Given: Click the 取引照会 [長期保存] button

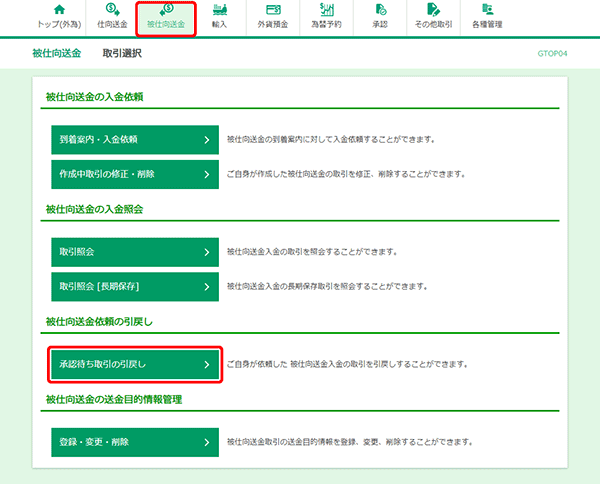Looking at the screenshot, I should 135,287.
